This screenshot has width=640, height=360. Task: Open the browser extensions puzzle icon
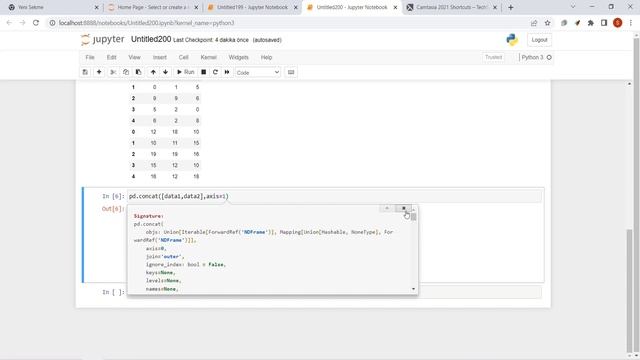click(591, 23)
